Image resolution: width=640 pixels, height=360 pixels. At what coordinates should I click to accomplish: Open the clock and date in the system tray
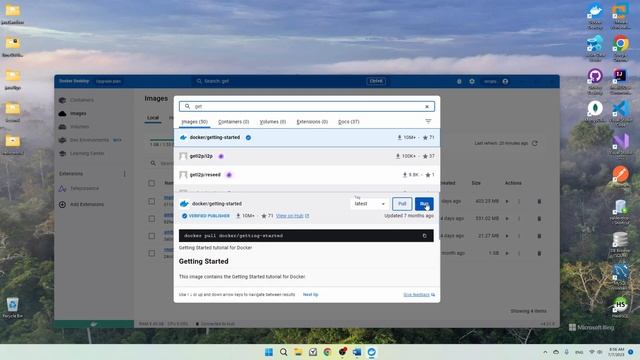click(x=616, y=352)
